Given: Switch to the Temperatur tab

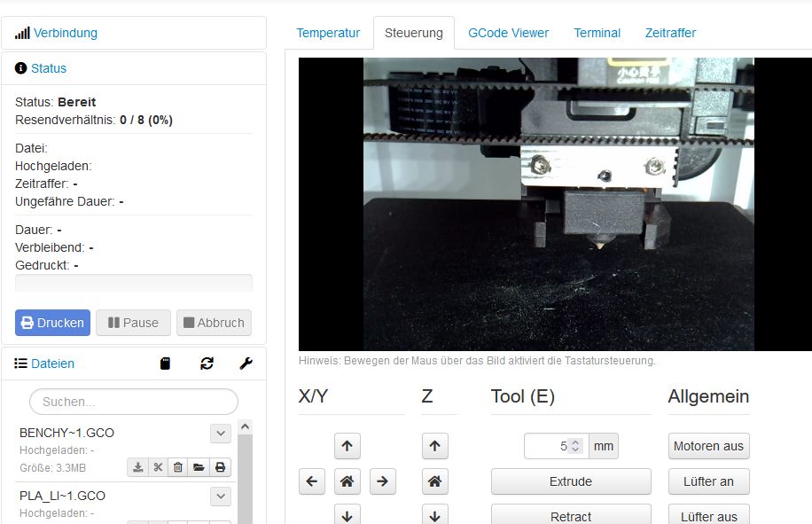Looking at the screenshot, I should coord(328,33).
